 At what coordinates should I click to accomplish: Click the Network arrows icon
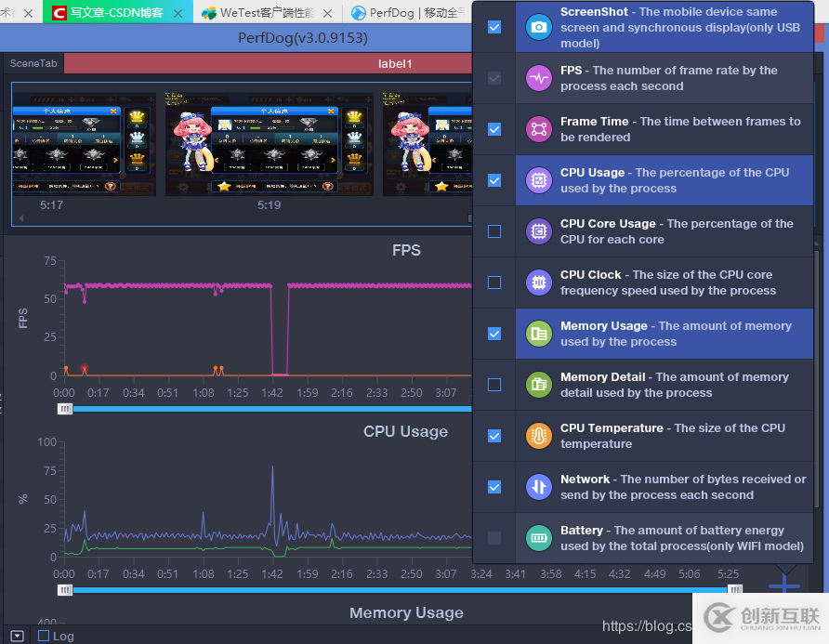coord(539,487)
